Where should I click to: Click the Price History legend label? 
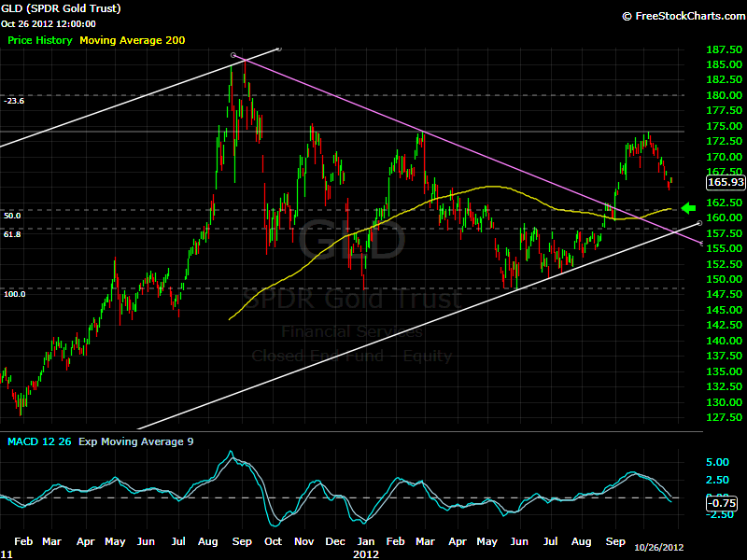click(x=40, y=40)
